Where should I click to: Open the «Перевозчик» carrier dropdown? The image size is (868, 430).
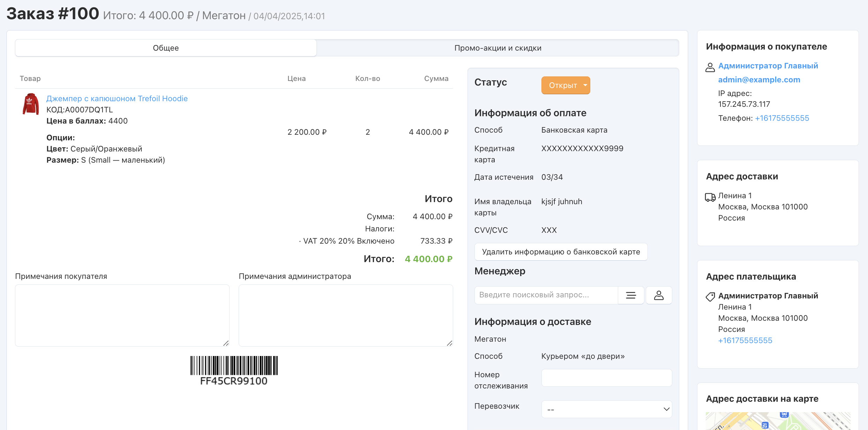click(x=606, y=409)
